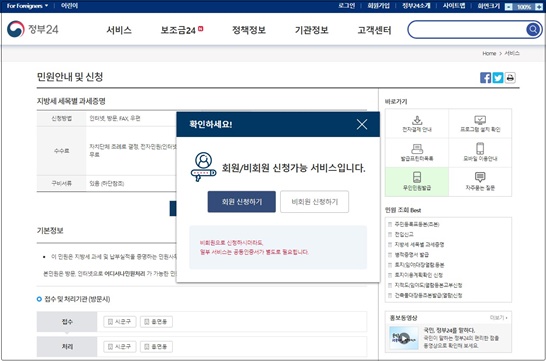The height and width of the screenshot is (361, 546).
Task: Focus the site search input field
Action: tap(467, 30)
